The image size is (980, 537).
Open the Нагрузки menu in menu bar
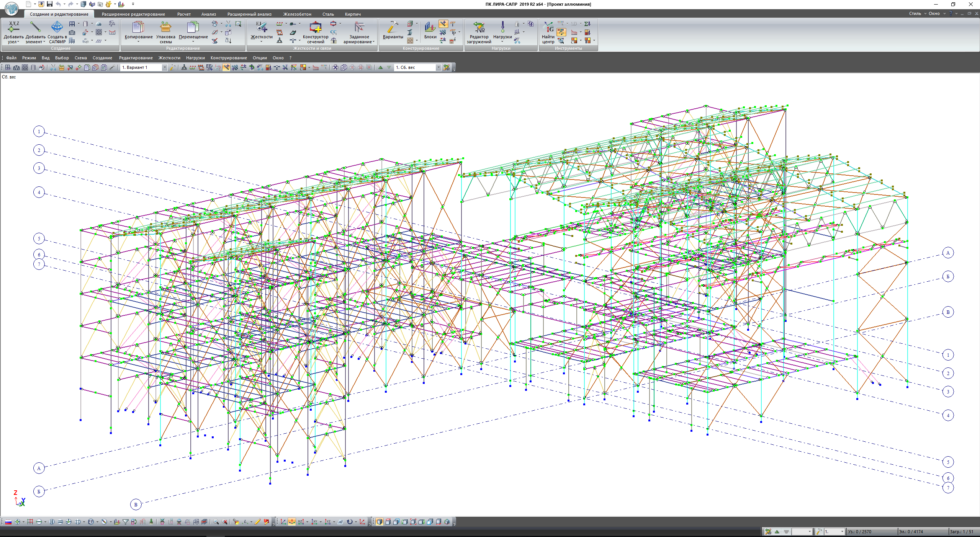pyautogui.click(x=195, y=58)
